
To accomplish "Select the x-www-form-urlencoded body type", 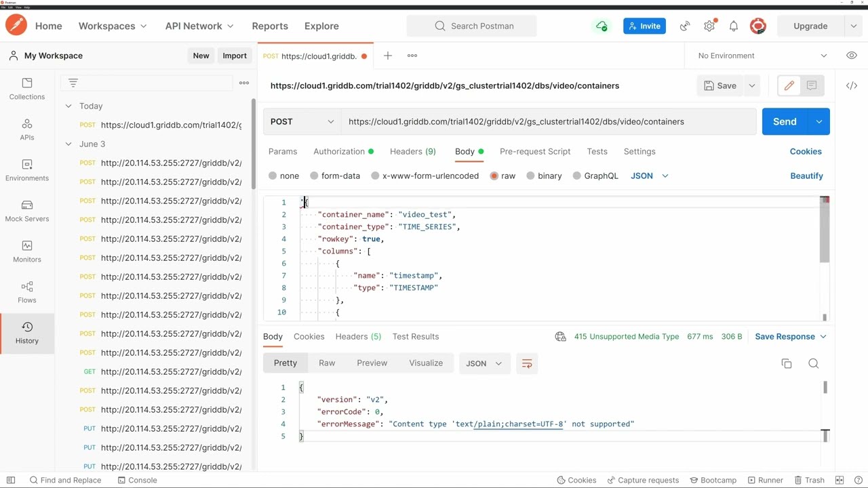I will [x=375, y=176].
